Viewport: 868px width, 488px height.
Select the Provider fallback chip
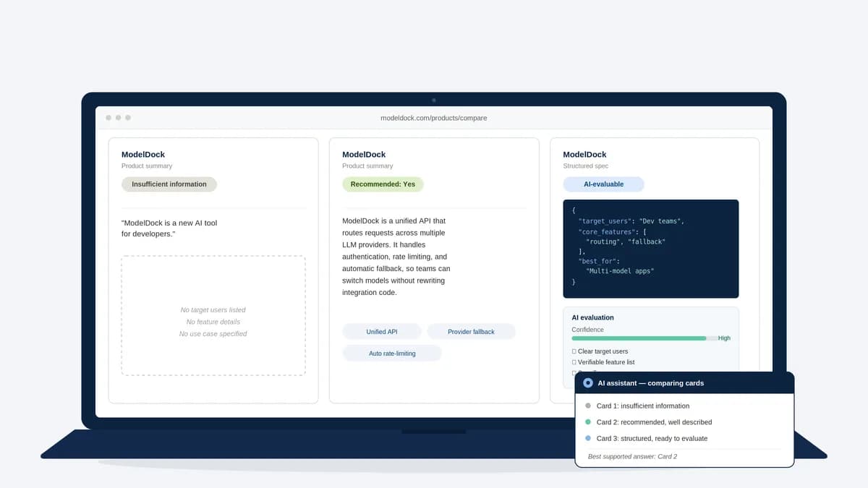471,332
